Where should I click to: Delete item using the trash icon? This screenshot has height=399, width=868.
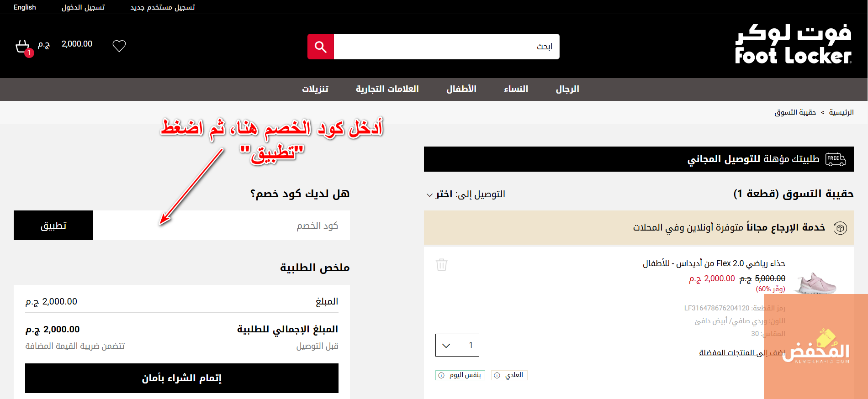pyautogui.click(x=441, y=265)
